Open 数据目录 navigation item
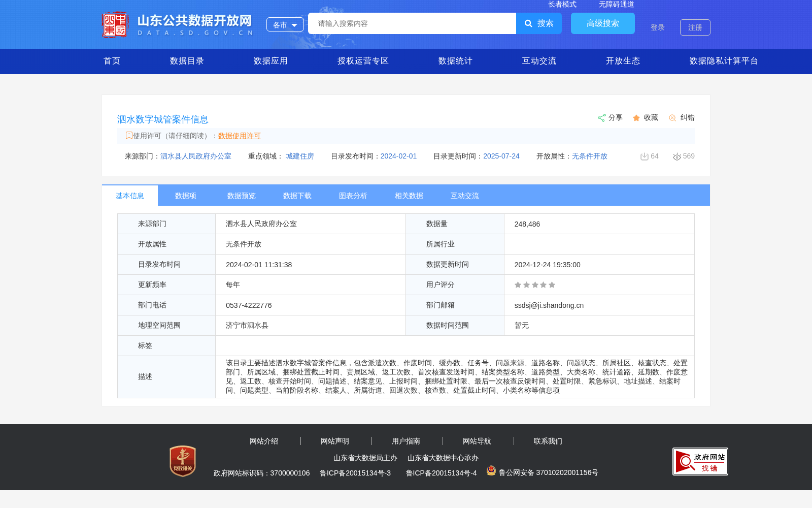 [187, 61]
